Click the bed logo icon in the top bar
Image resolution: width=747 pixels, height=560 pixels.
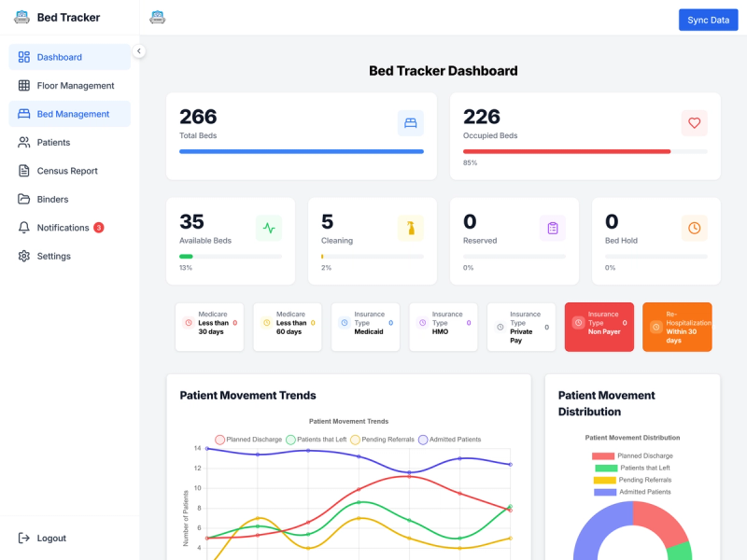coord(157,17)
